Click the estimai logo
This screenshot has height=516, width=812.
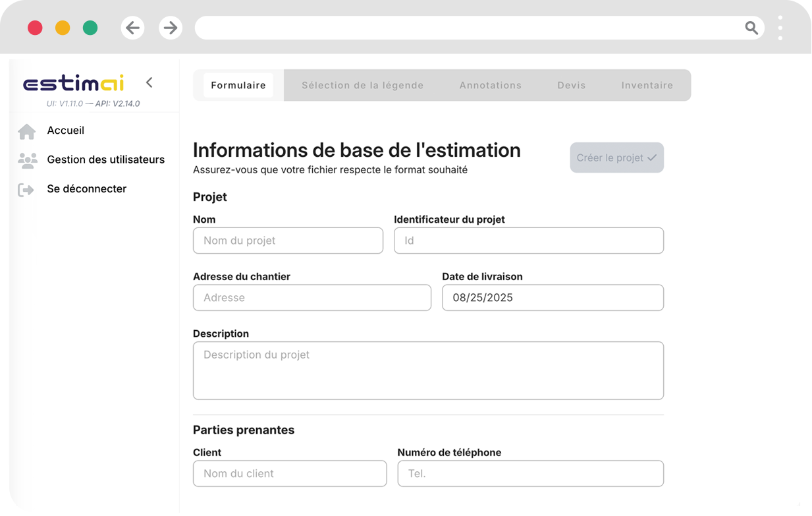click(x=74, y=83)
